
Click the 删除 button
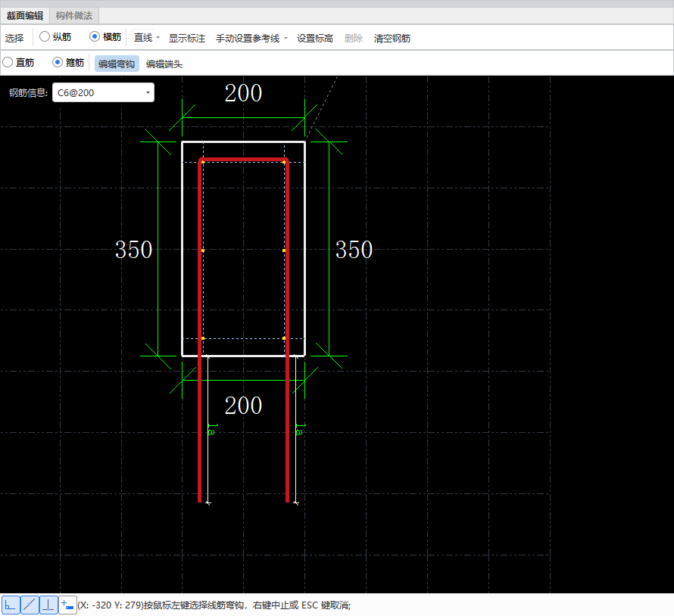[354, 39]
